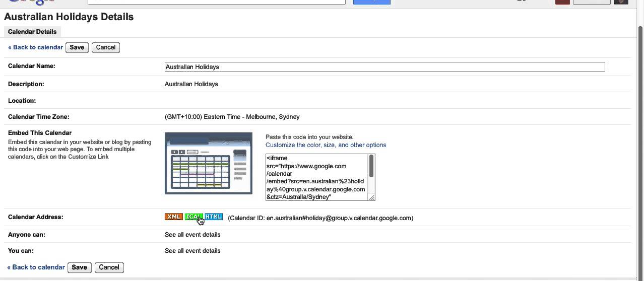Open the ICAL calendar address link

[194, 217]
